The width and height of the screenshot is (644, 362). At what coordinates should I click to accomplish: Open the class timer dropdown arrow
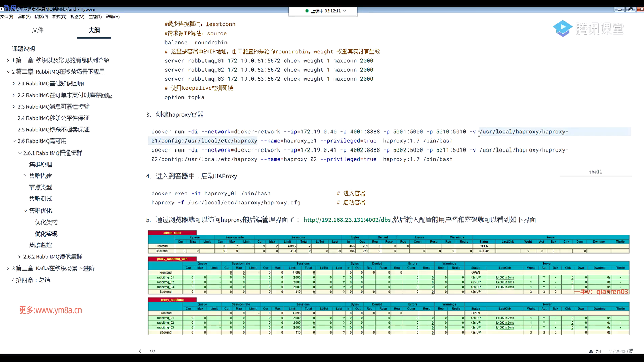tap(345, 11)
